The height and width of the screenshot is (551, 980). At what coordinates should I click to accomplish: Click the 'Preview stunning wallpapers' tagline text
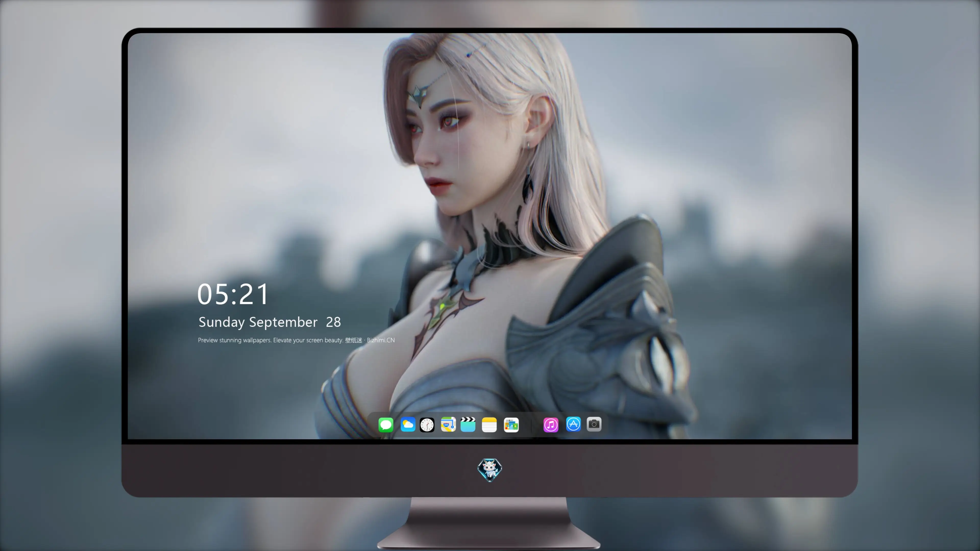tap(296, 340)
